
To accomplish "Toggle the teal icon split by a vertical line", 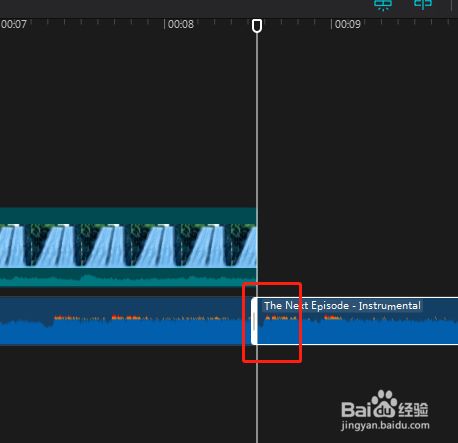I will 423,4.
